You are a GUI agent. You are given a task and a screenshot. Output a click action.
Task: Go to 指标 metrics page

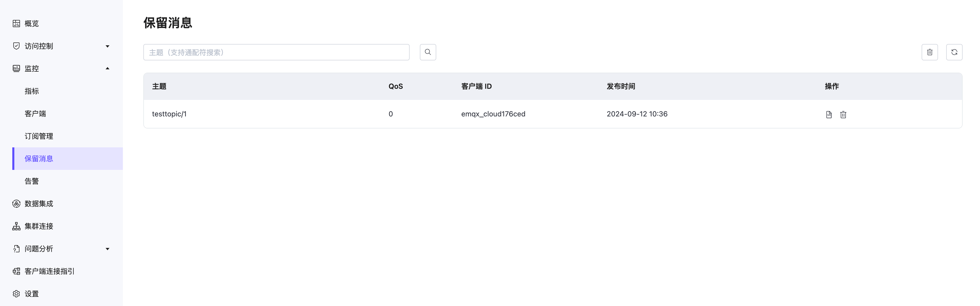tap(31, 91)
